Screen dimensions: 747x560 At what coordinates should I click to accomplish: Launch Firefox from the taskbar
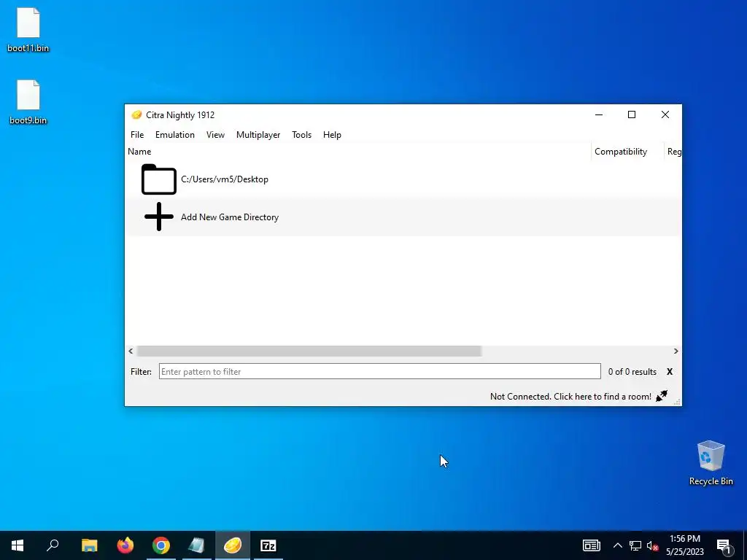125,545
